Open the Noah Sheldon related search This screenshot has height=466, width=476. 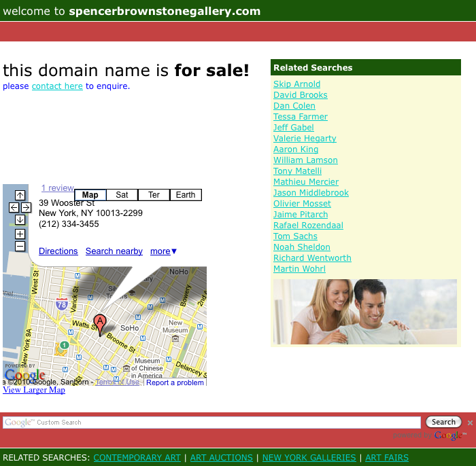point(302,247)
